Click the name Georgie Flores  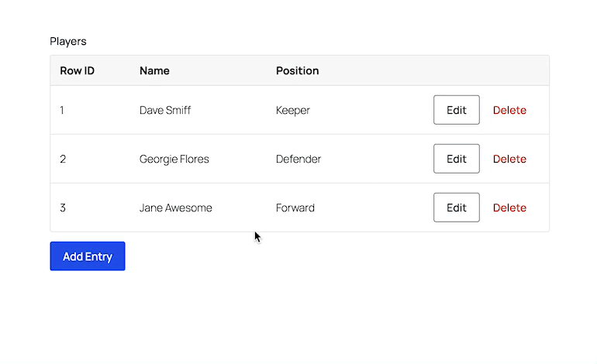coord(174,159)
